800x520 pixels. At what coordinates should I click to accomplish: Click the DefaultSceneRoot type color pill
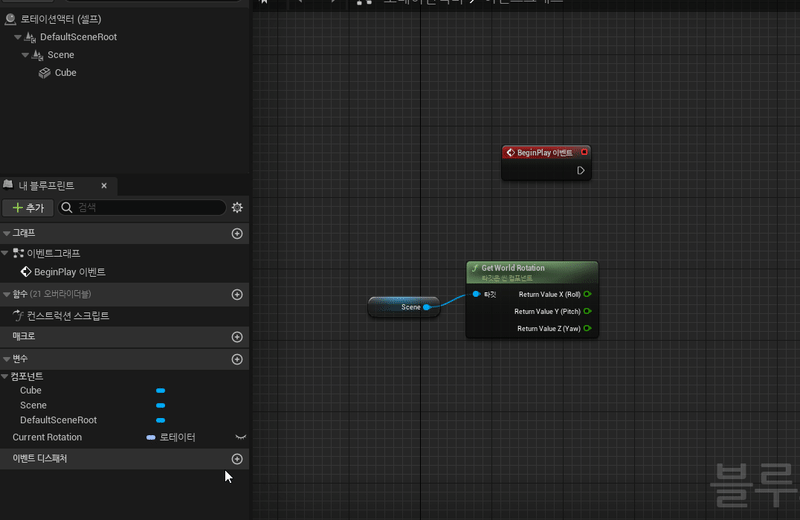[161, 420]
